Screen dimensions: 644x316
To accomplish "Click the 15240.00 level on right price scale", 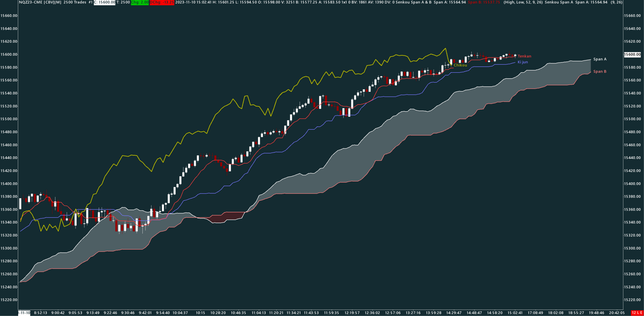I will (x=632, y=287).
